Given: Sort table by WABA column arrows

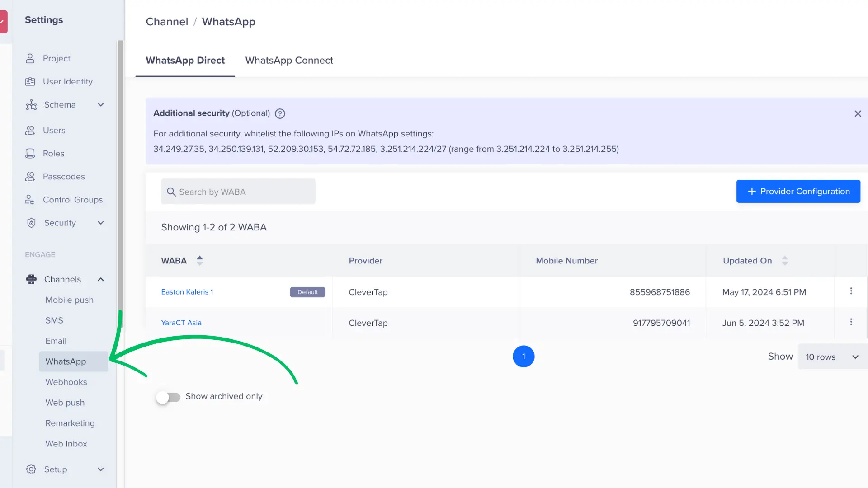Looking at the screenshot, I should 199,260.
